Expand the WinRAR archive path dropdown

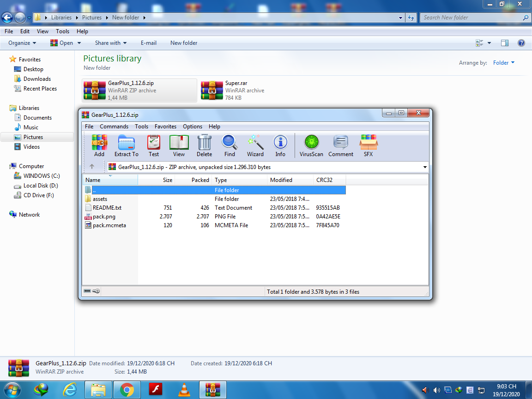coord(425,167)
